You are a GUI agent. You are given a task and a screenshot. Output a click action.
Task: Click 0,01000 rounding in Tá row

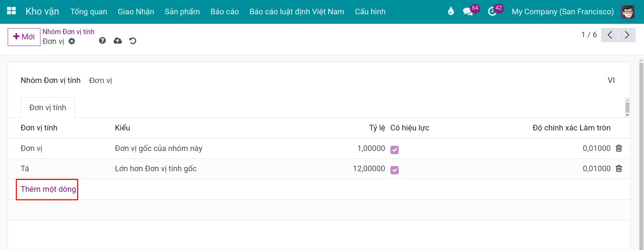[x=597, y=168]
